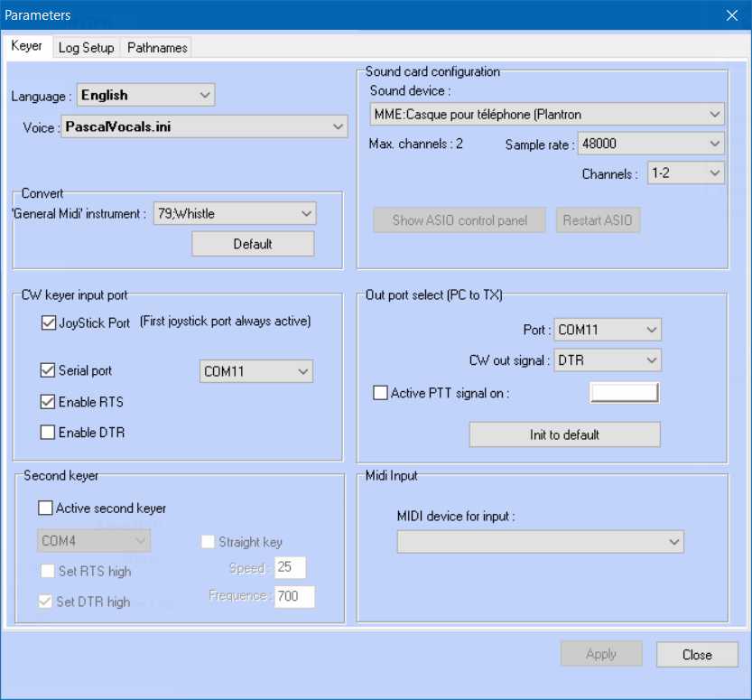752x700 pixels.
Task: Switch to the Log Setup tab
Action: pyautogui.click(x=86, y=48)
